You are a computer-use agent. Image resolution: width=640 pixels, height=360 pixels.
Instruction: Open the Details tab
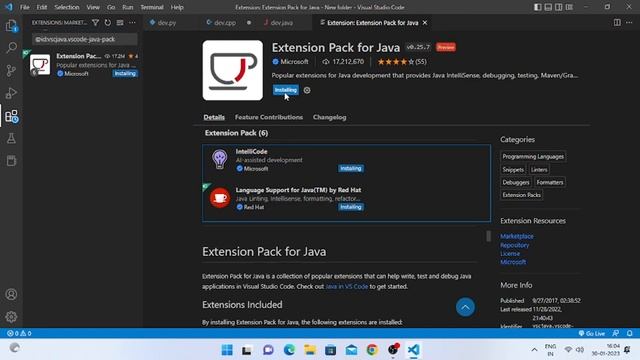pos(214,117)
